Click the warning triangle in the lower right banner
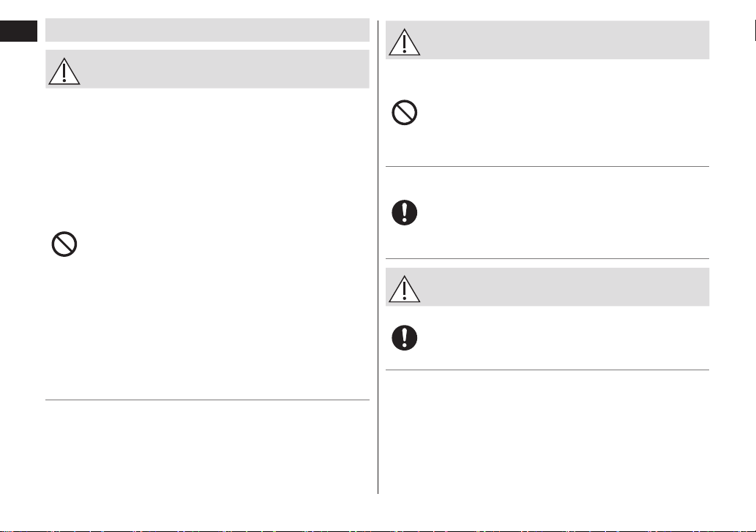Image resolution: width=756 pixels, height=532 pixels. tap(405, 288)
